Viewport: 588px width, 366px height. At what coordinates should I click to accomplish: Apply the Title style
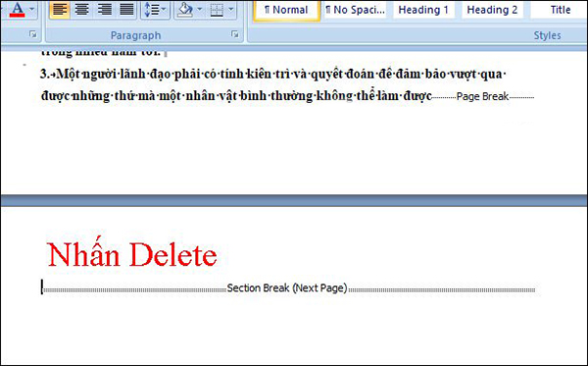click(x=560, y=10)
